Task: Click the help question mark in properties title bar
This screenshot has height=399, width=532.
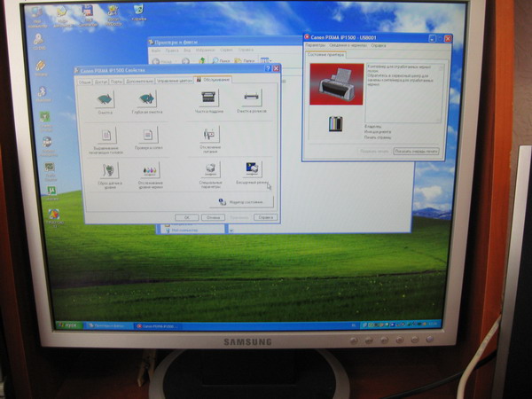Action: coord(268,68)
